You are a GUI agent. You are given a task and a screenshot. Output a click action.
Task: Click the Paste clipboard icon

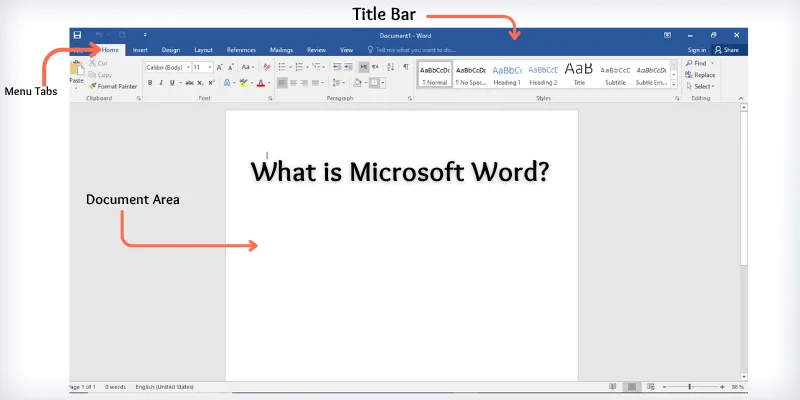click(77, 68)
